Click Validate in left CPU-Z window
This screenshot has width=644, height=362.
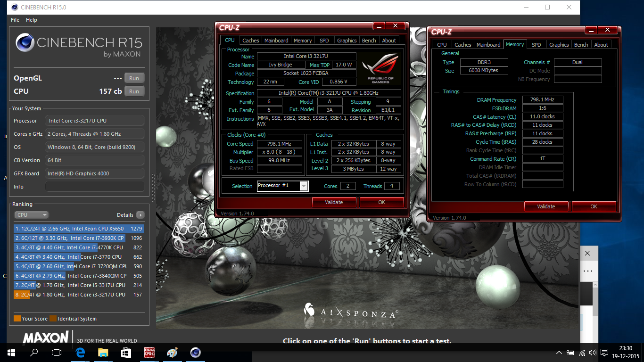point(334,202)
